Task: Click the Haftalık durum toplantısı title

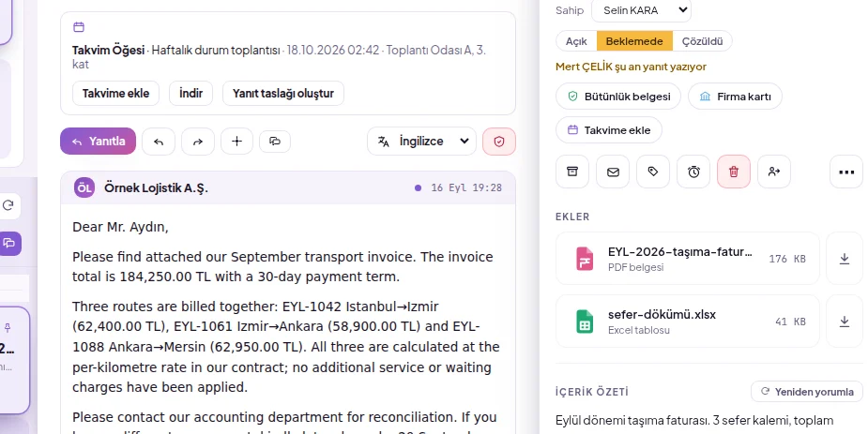Action: [215, 51]
